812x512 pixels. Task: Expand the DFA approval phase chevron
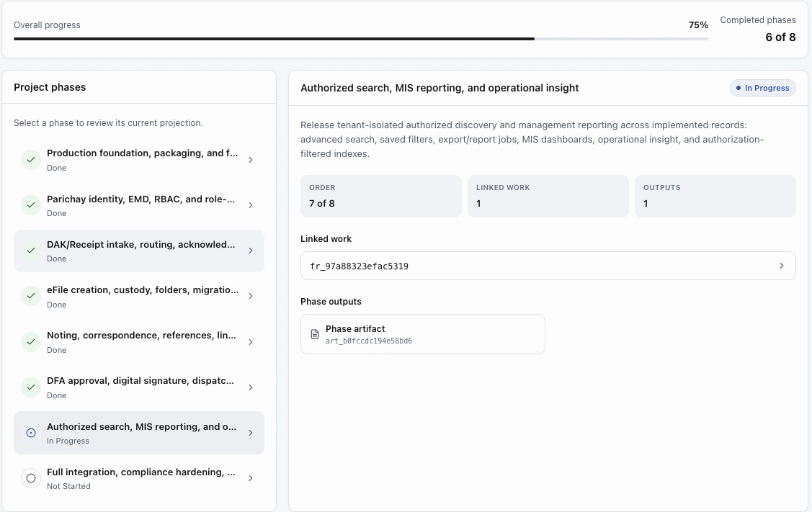click(251, 387)
